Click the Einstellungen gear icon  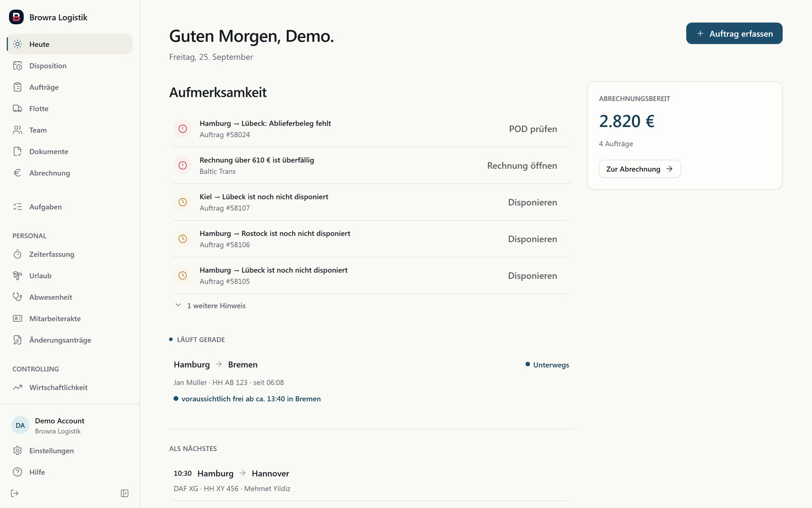18,451
